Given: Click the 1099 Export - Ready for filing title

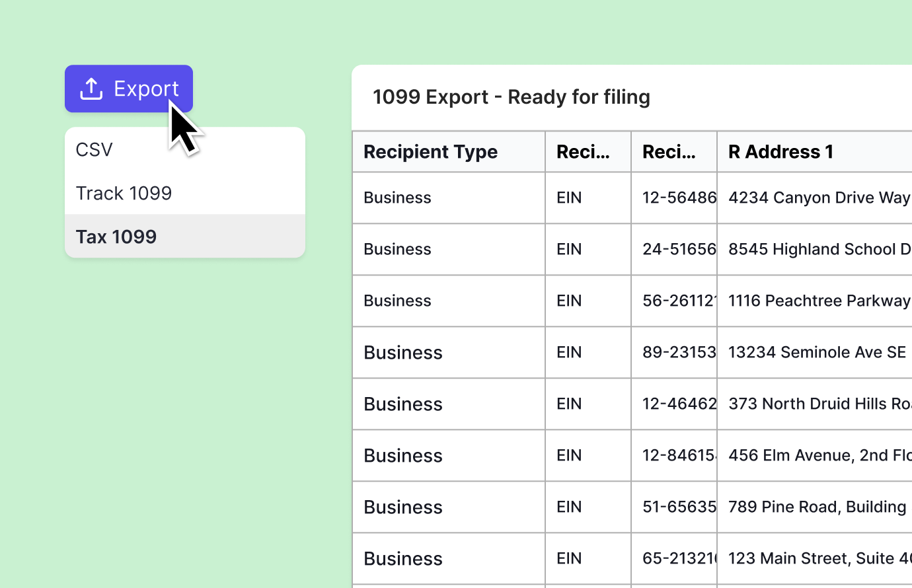Looking at the screenshot, I should click(511, 97).
